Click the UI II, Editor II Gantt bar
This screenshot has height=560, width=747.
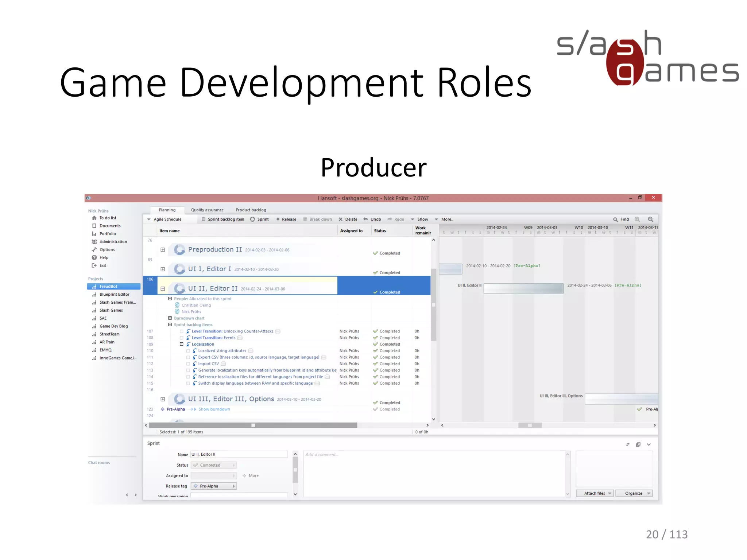click(x=523, y=288)
